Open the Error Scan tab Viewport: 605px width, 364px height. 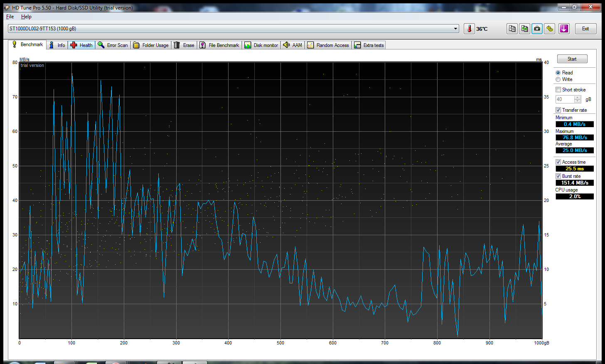pos(113,45)
